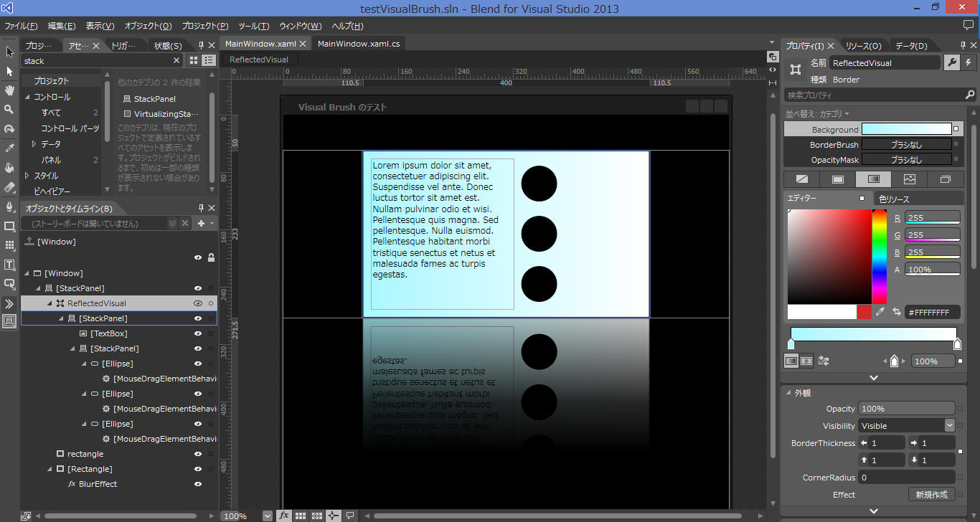Select the Tile brush tab
This screenshot has width=980, height=522.
[910, 179]
